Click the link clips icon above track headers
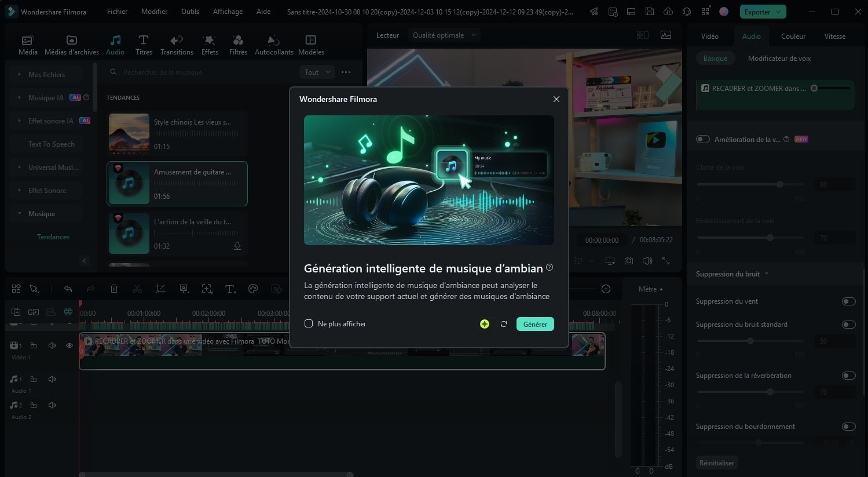Viewport: 868px width, 477px height. [34, 312]
